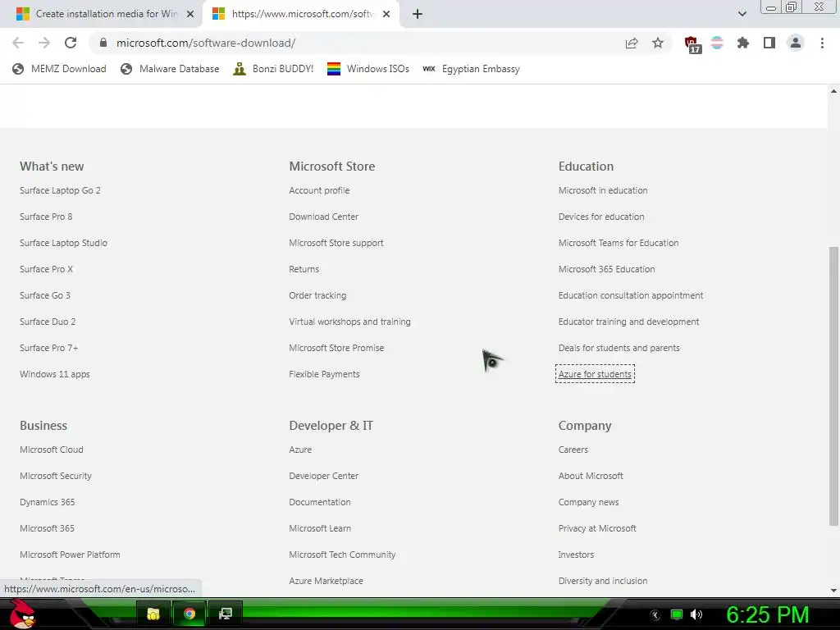The width and height of the screenshot is (840, 630).
Task: Open Surface Laptop Studio link
Action: pos(64,243)
